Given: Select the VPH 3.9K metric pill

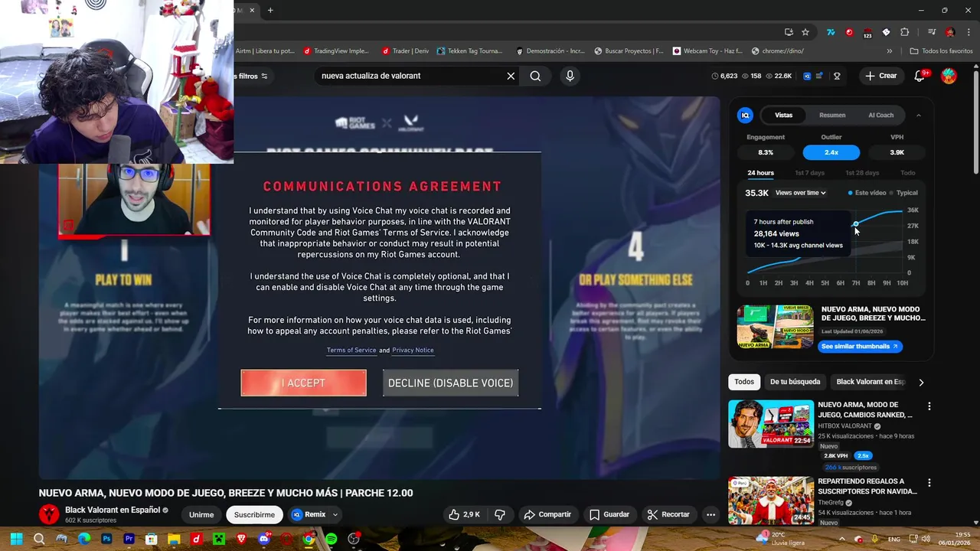Looking at the screenshot, I should coord(897,152).
